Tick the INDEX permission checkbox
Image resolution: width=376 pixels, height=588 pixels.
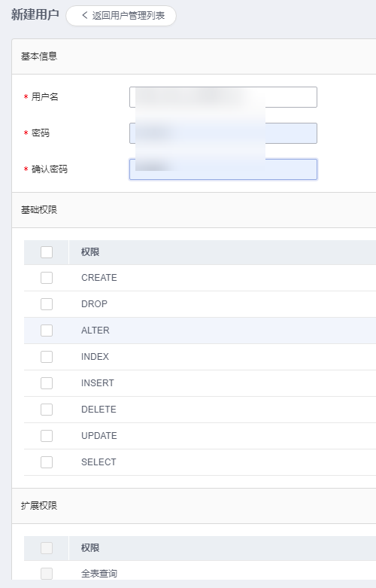tap(47, 357)
